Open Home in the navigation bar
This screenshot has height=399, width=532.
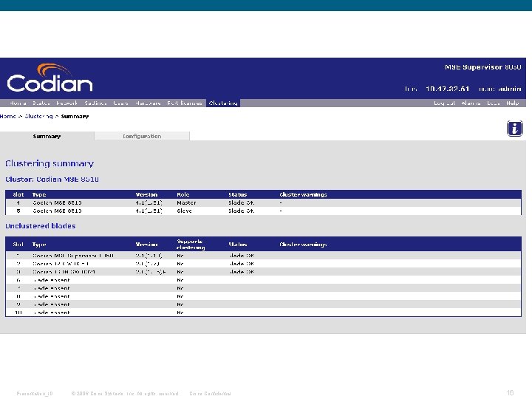[x=18, y=103]
